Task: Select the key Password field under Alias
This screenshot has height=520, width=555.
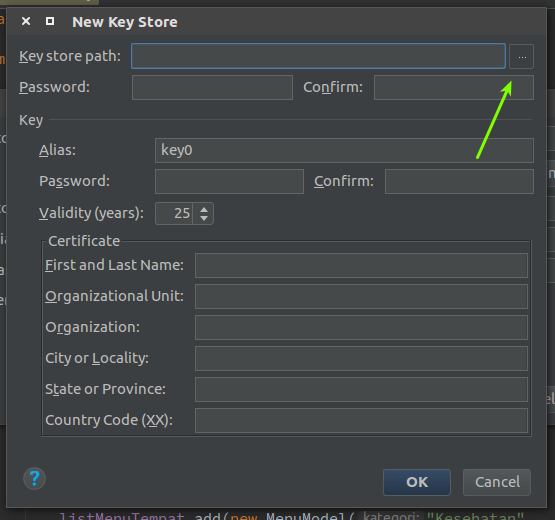Action: tap(229, 182)
